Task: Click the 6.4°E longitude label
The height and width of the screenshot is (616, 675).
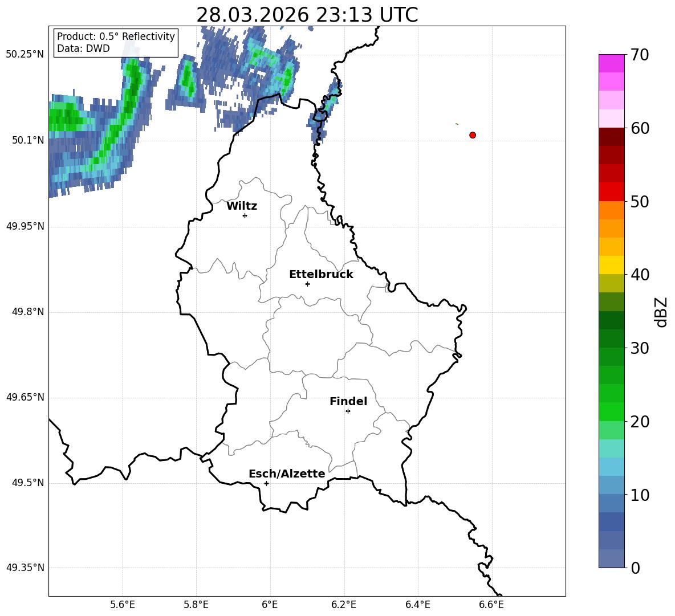Action: pyautogui.click(x=417, y=605)
